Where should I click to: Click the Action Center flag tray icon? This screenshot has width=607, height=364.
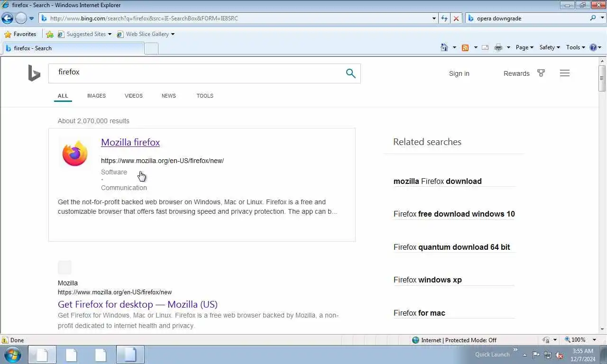tap(536, 355)
